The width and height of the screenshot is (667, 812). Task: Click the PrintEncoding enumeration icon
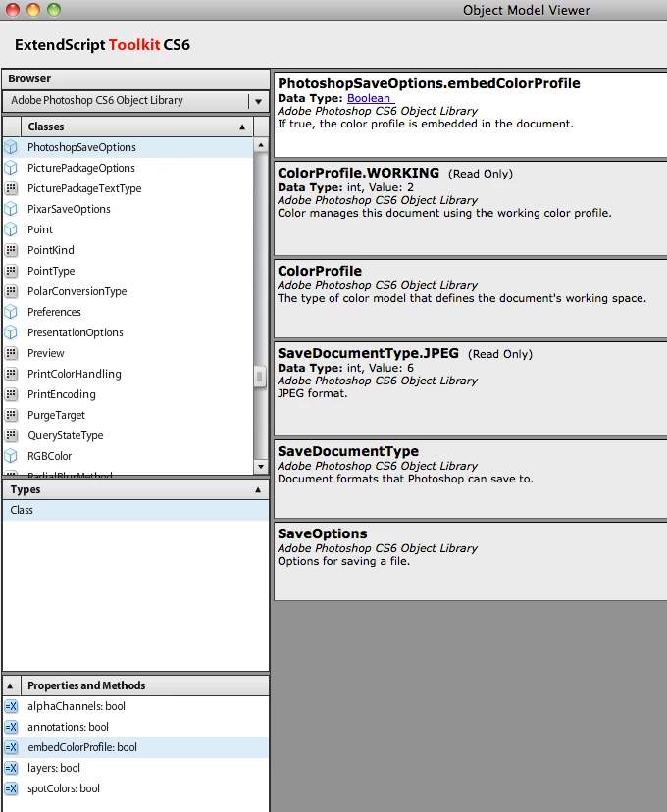[x=11, y=394]
